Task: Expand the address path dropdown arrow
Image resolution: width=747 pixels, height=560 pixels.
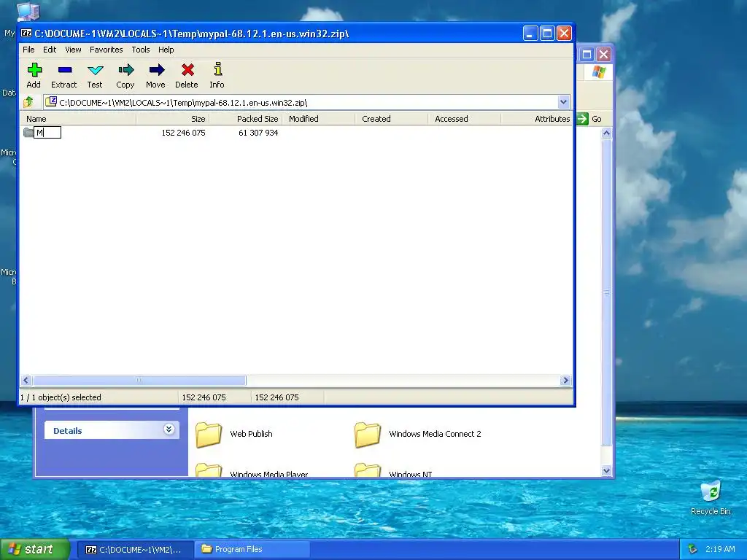Action: (563, 102)
